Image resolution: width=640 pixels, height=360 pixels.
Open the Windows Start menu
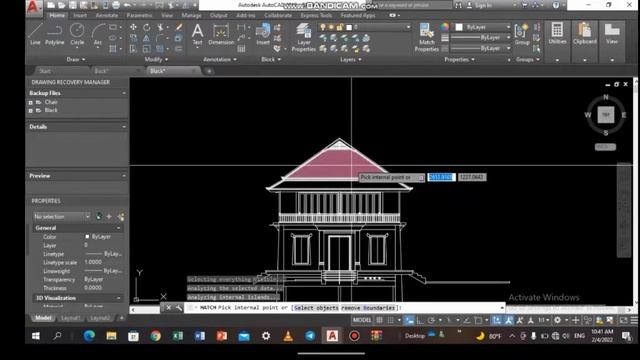(x=36, y=336)
